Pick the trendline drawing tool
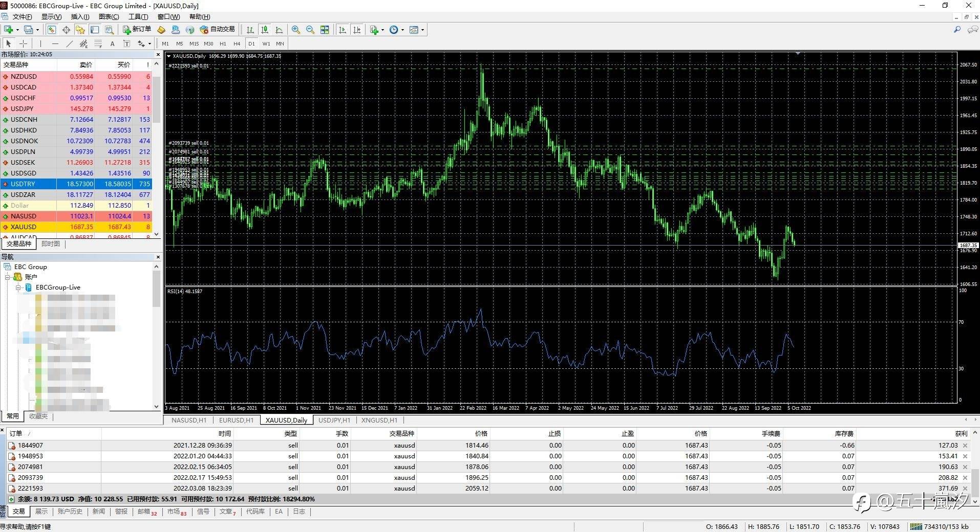Viewport: 980px width, 532px height. (x=70, y=44)
